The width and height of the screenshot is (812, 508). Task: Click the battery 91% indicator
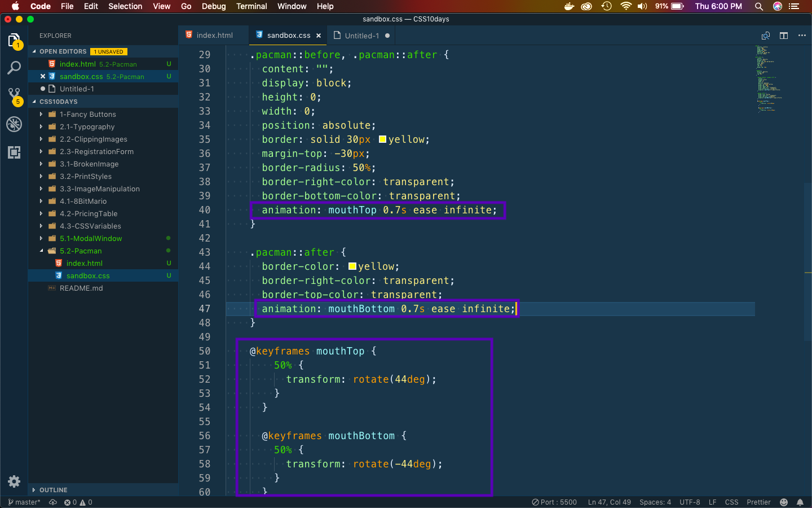pyautogui.click(x=669, y=6)
